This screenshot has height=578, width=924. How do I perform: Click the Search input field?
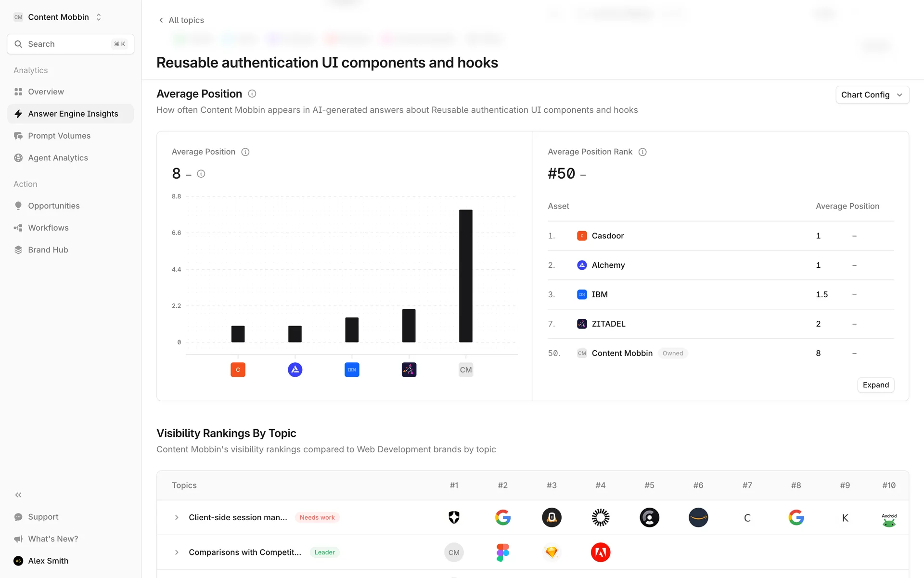click(70, 44)
